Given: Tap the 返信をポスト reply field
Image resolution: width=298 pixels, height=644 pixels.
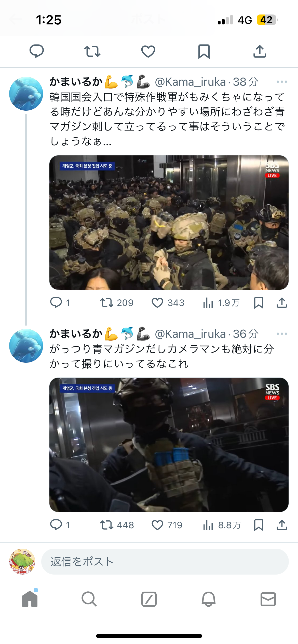Looking at the screenshot, I should click(x=165, y=562).
